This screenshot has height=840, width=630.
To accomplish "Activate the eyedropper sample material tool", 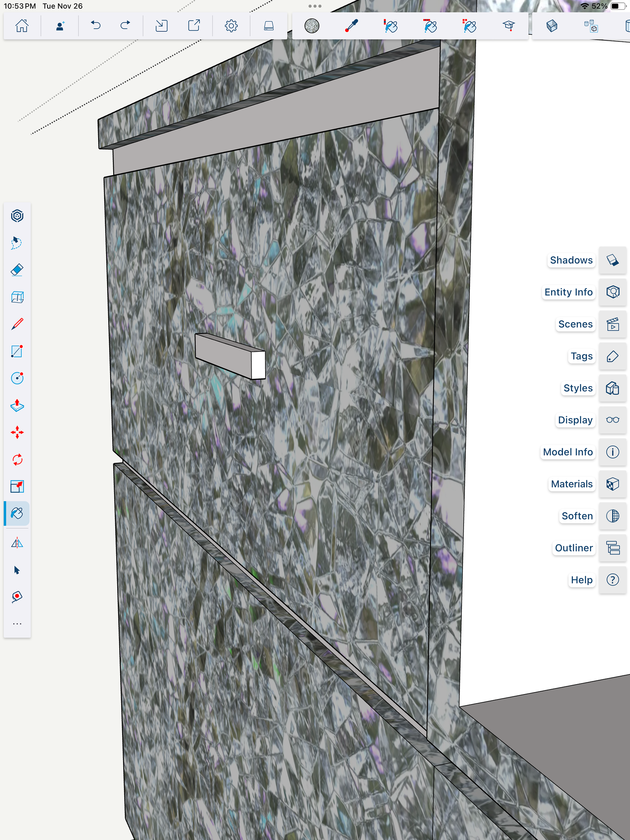I will click(351, 26).
